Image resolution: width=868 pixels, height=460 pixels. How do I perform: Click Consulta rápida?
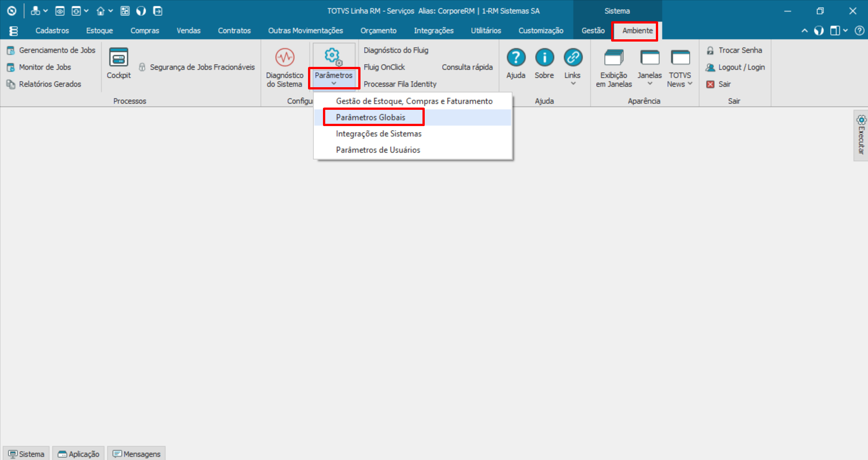[467, 67]
